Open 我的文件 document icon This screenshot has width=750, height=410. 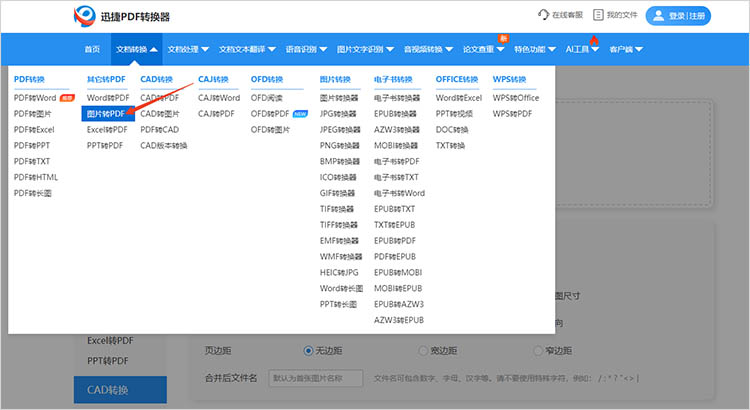point(598,15)
